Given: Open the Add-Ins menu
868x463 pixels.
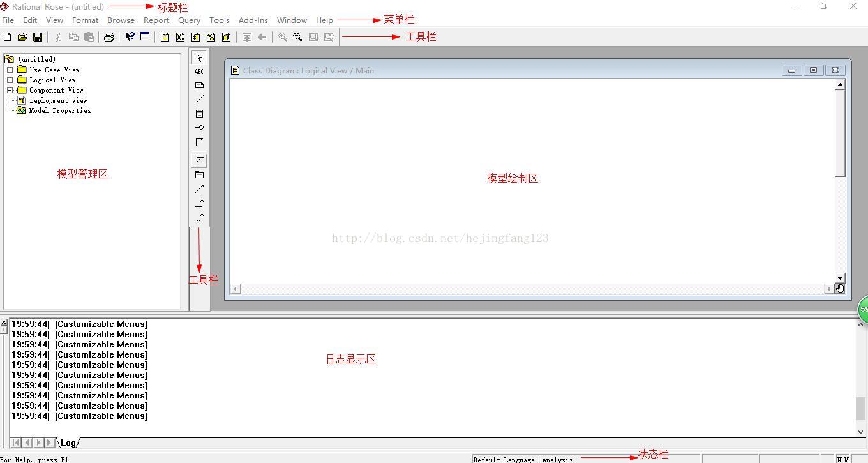Looking at the screenshot, I should [x=253, y=20].
